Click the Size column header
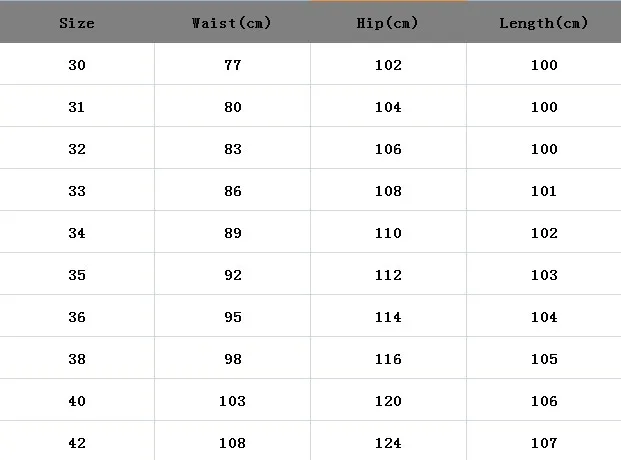621x460 pixels. 77,22
